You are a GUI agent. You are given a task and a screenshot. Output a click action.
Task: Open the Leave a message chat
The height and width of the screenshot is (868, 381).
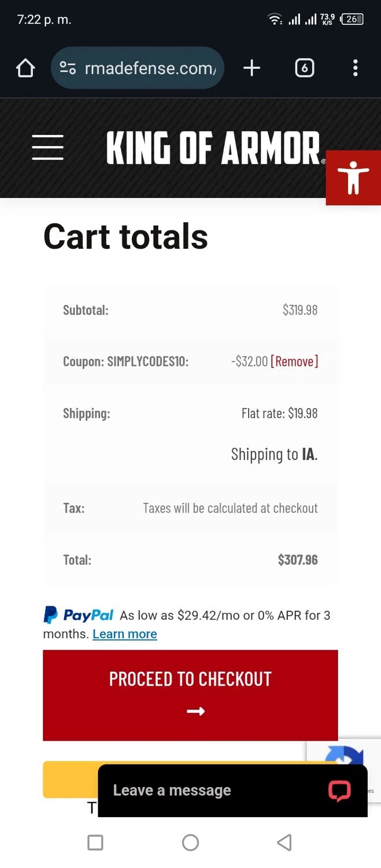(x=172, y=790)
